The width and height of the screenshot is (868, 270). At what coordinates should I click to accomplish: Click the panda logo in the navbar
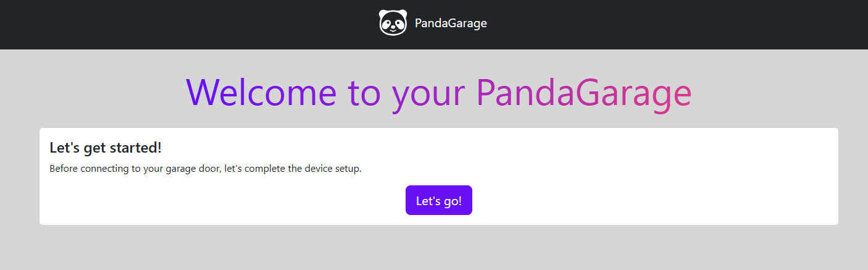pos(393,23)
